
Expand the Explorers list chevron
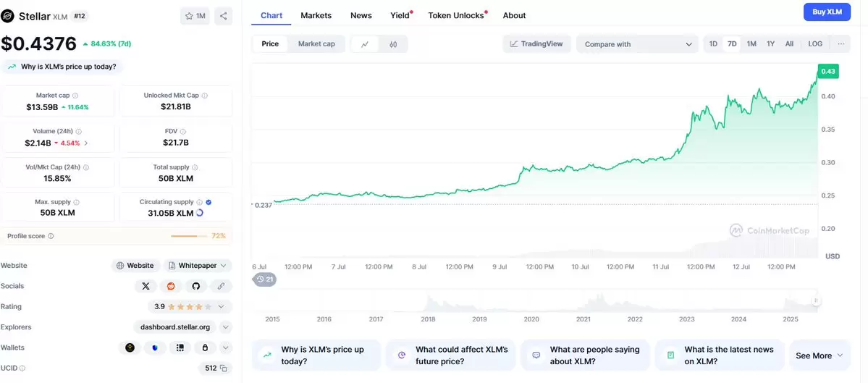[225, 327]
